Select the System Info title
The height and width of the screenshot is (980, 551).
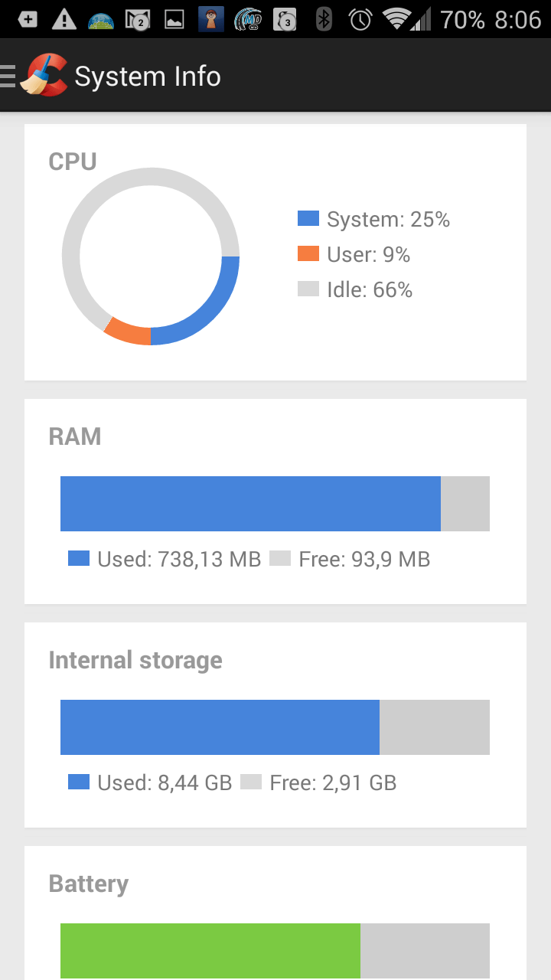(x=148, y=76)
